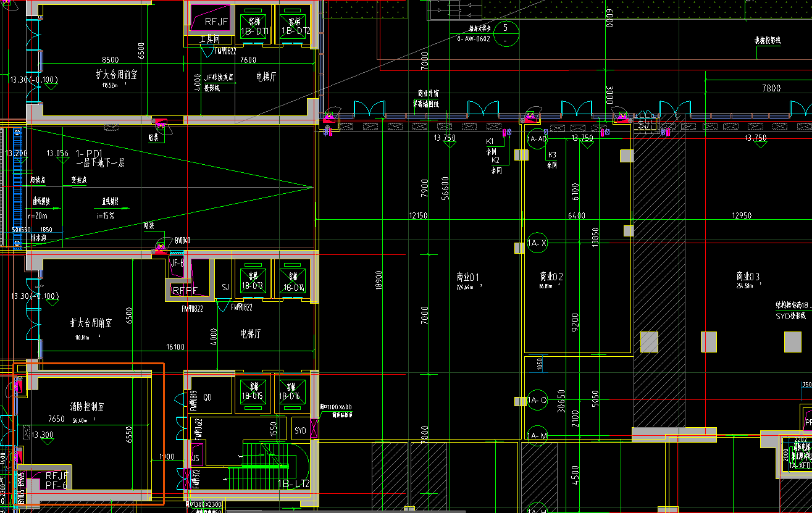Select the 7900 vertical dimension
Image resolution: width=812 pixels, height=513 pixels.
click(x=424, y=190)
